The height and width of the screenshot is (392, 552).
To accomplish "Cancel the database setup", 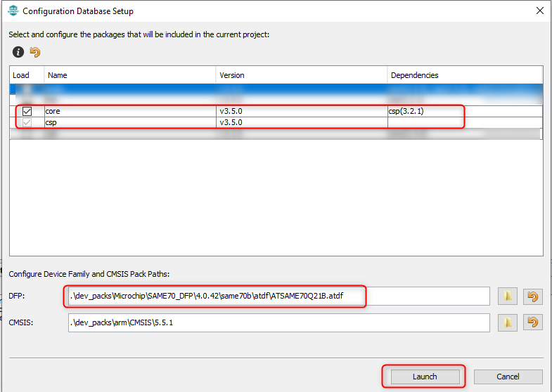I will pyautogui.click(x=508, y=377).
